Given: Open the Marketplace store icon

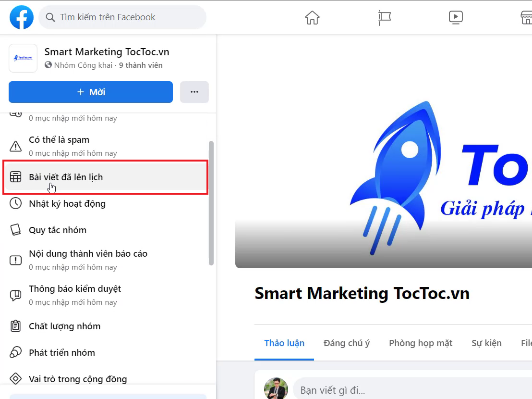Looking at the screenshot, I should [x=526, y=18].
